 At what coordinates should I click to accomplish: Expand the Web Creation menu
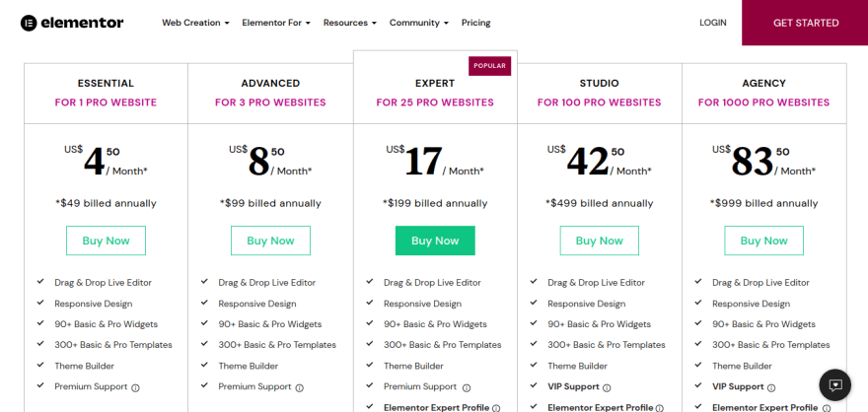(195, 23)
